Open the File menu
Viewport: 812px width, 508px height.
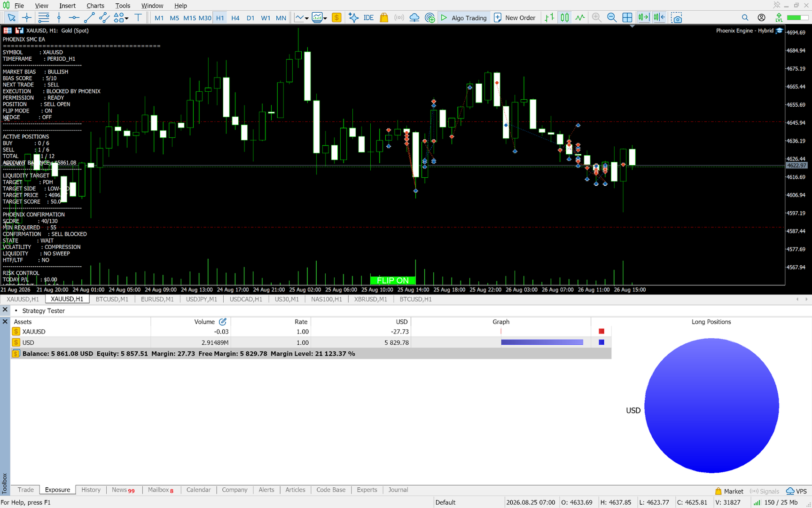tap(19, 6)
